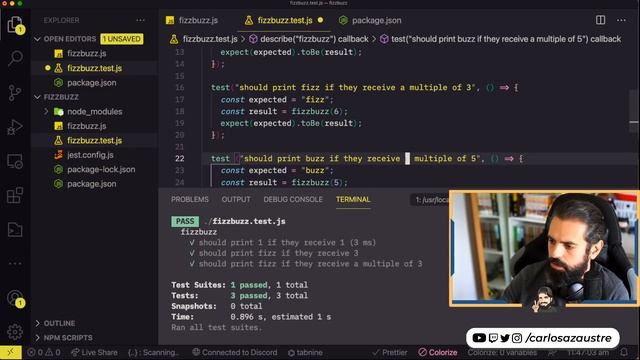The image size is (640, 360).
Task: Open the Run and Debug view
Action: [x=15, y=127]
